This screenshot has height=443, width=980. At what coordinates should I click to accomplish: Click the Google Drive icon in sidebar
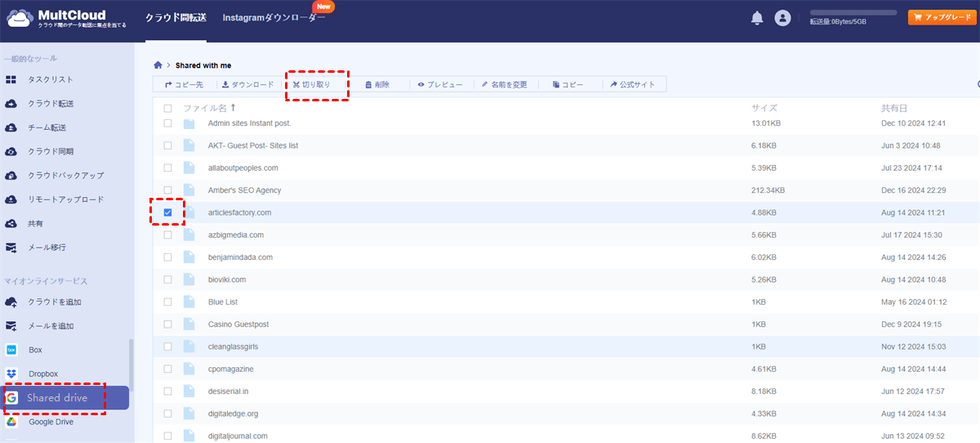click(11, 422)
